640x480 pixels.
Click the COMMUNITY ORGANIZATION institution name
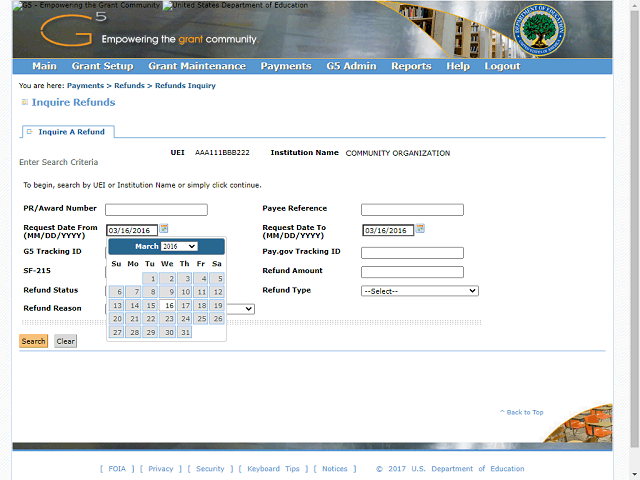pos(398,153)
